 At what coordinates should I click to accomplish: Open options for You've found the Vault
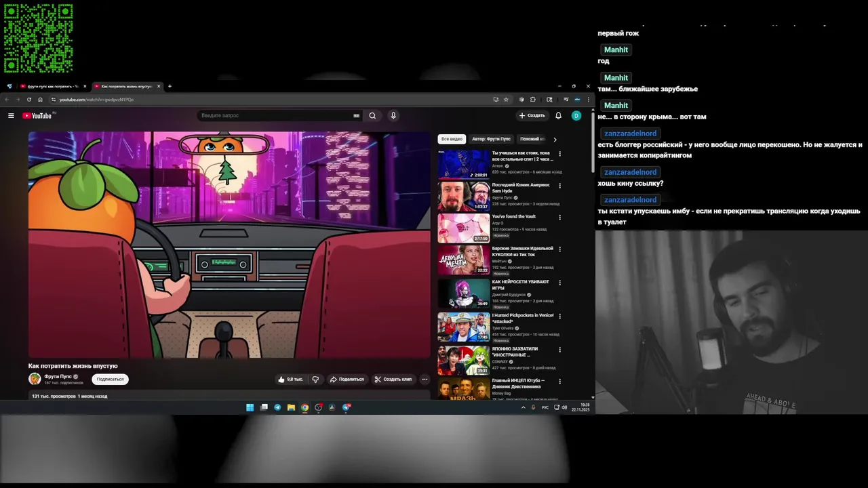click(x=560, y=218)
